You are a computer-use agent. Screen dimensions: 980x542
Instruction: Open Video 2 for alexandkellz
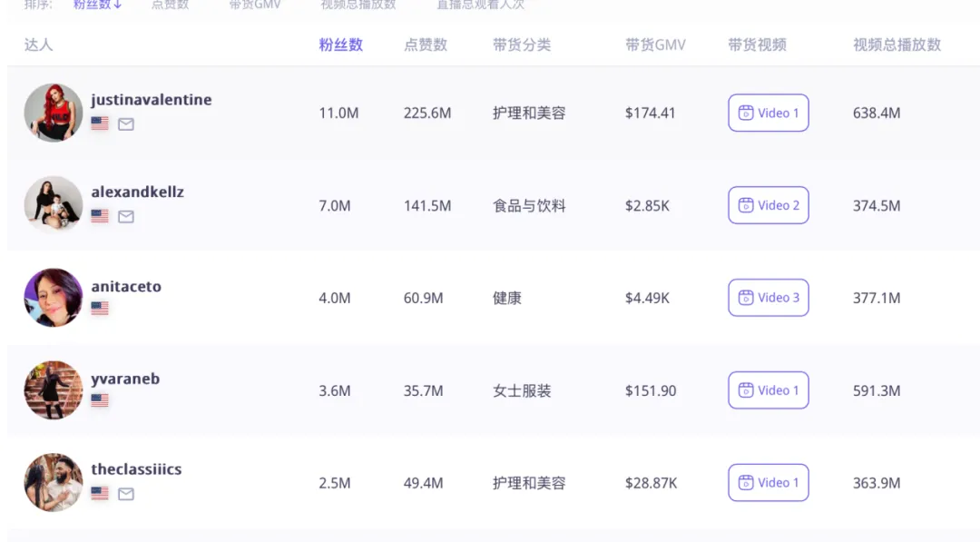768,205
